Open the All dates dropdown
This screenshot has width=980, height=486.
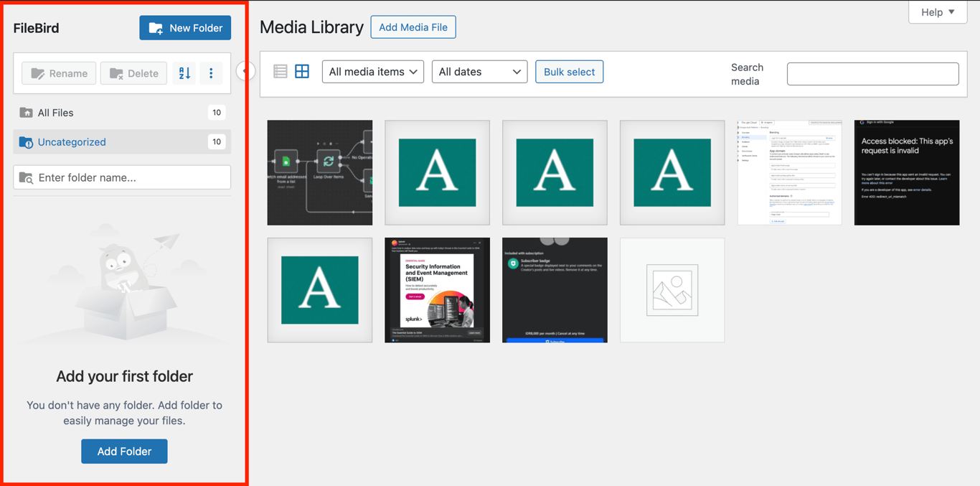pos(479,72)
